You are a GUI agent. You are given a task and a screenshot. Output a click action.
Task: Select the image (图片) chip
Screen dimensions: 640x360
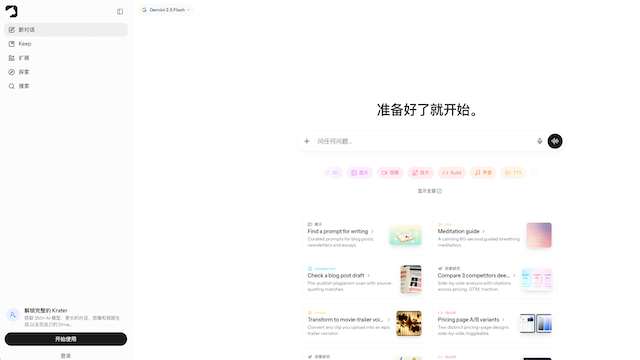(x=360, y=173)
